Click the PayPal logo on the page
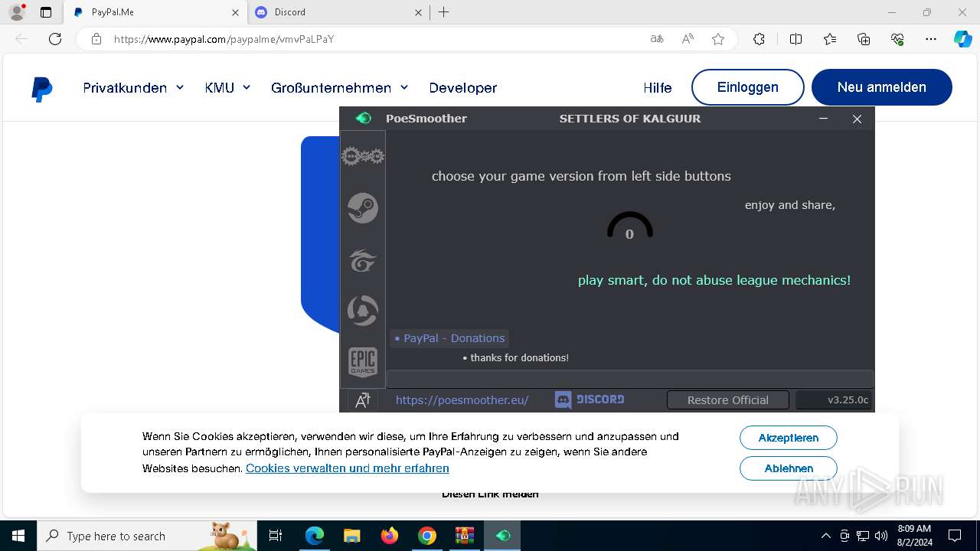This screenshot has height=551, width=980. coord(42,89)
